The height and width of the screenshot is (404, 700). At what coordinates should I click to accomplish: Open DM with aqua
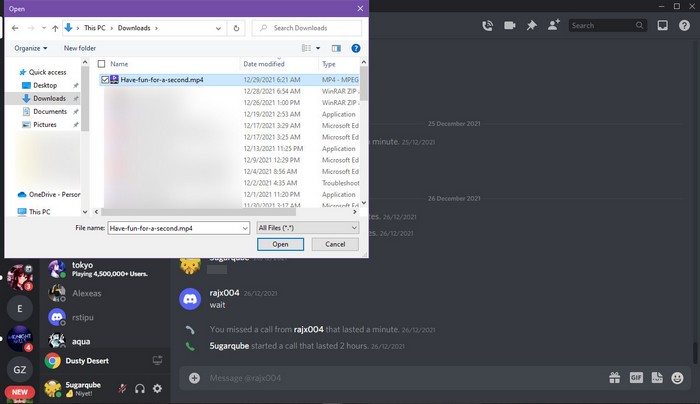[x=105, y=341]
